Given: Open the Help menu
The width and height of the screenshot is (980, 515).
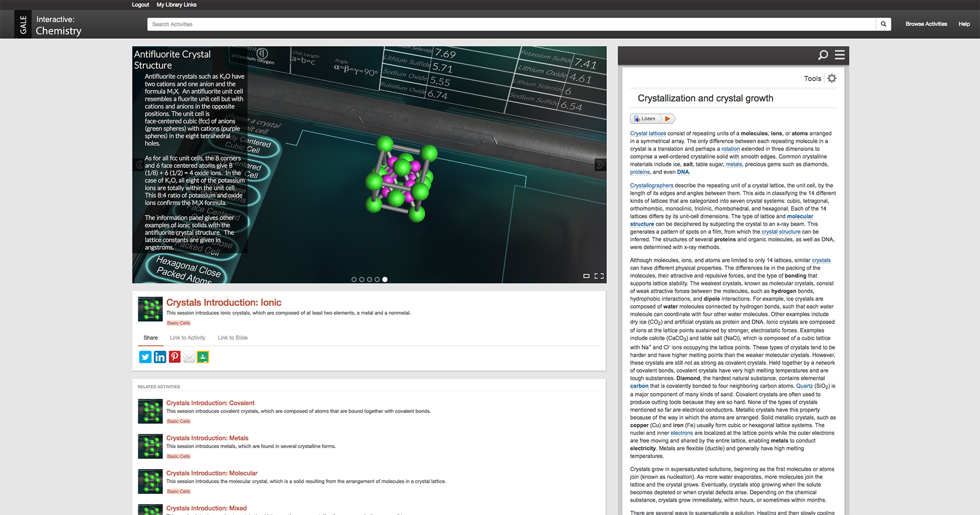Looking at the screenshot, I should pos(964,24).
